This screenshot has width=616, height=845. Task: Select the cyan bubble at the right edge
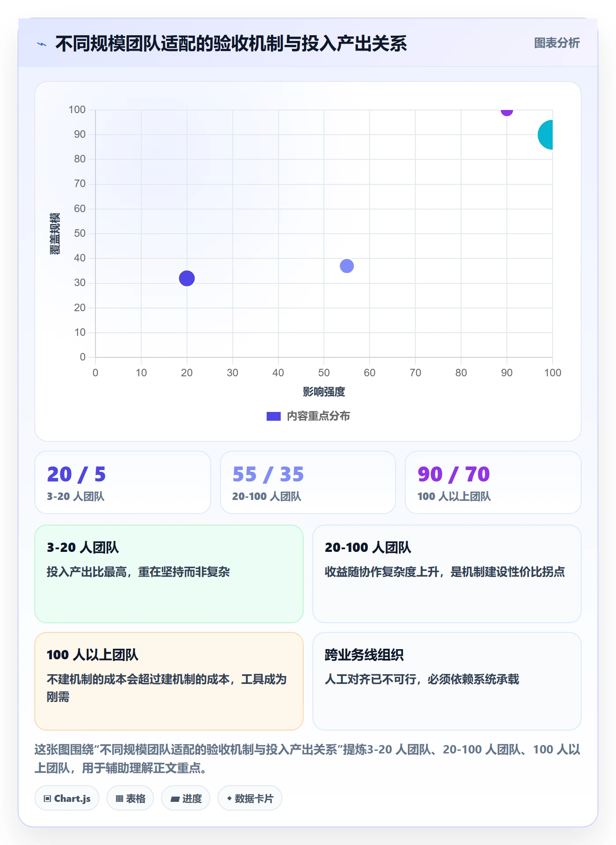point(546,135)
